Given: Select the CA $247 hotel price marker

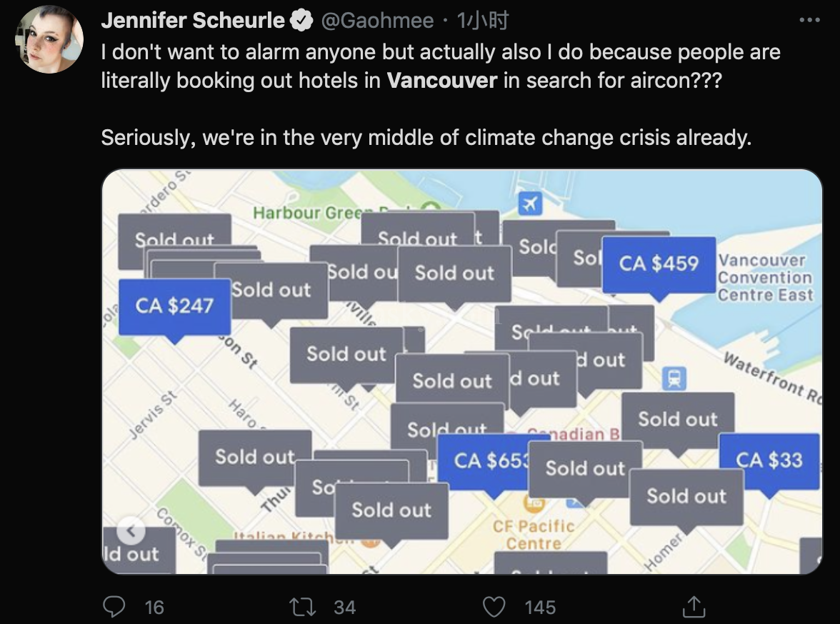Looking at the screenshot, I should coord(175,306).
